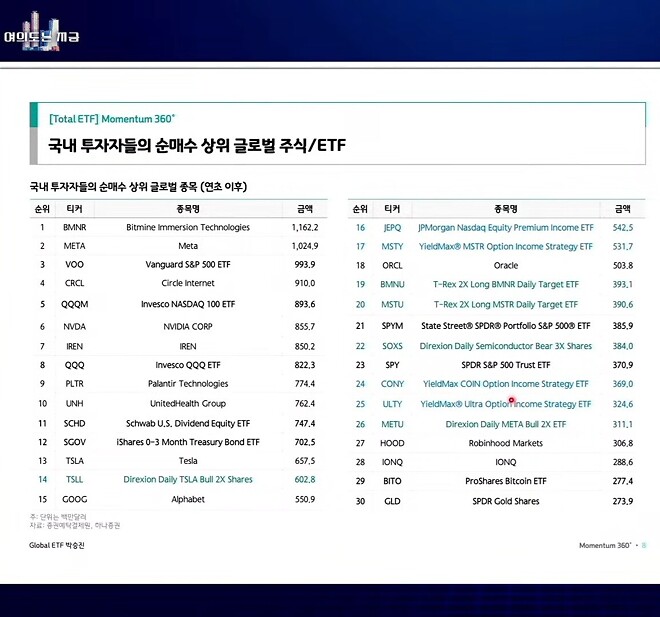Click the 850.2 amount for IREN
This screenshot has width=660, height=617.
305,346
